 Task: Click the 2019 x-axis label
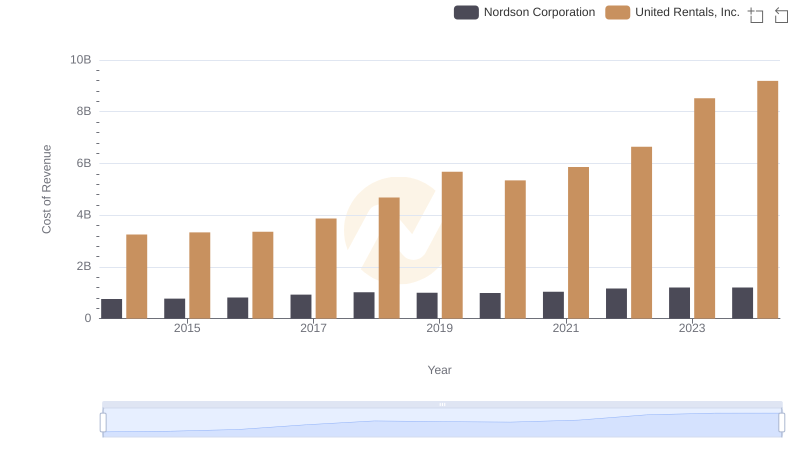(x=439, y=328)
